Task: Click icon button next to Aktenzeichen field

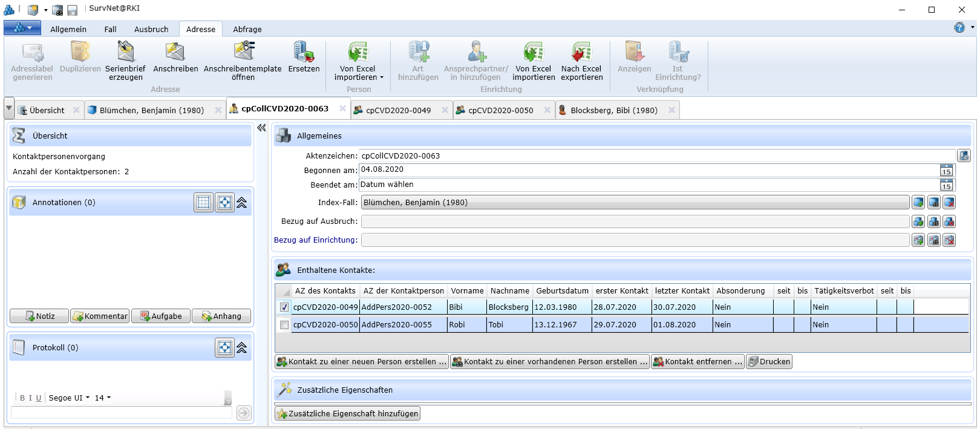Action: click(x=964, y=156)
